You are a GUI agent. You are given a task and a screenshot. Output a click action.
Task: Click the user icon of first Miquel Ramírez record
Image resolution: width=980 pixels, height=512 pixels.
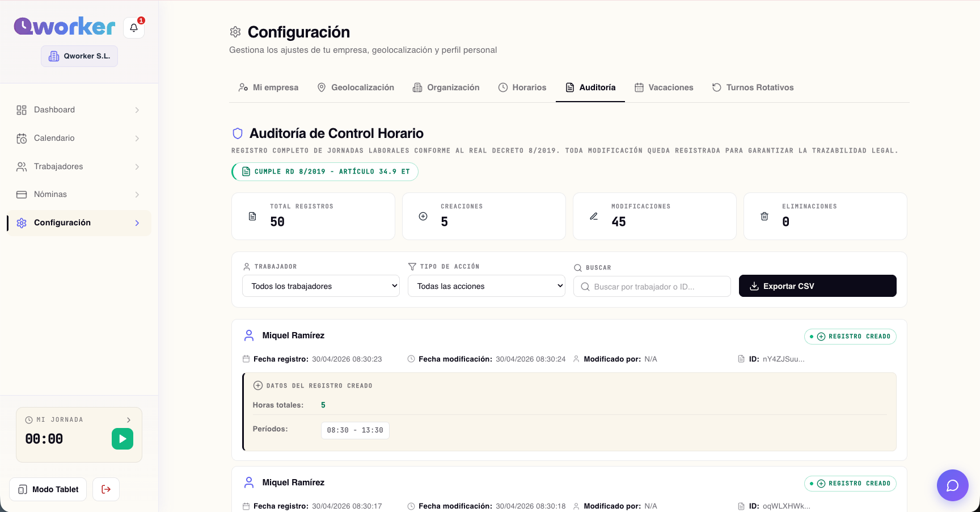point(249,335)
